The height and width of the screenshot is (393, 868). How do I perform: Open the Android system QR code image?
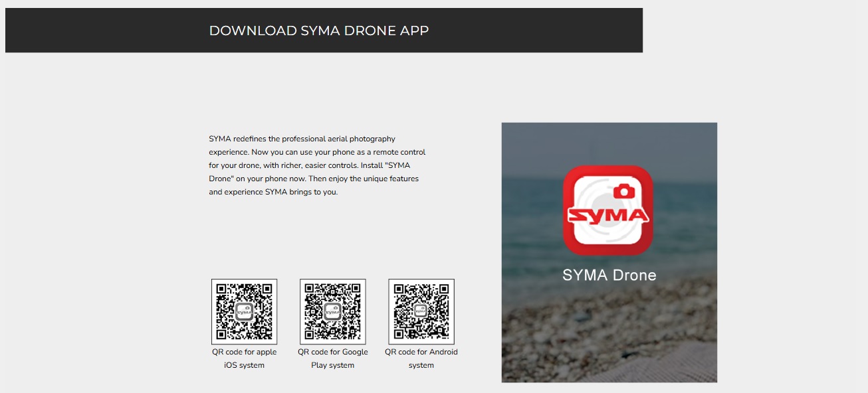pyautogui.click(x=421, y=312)
